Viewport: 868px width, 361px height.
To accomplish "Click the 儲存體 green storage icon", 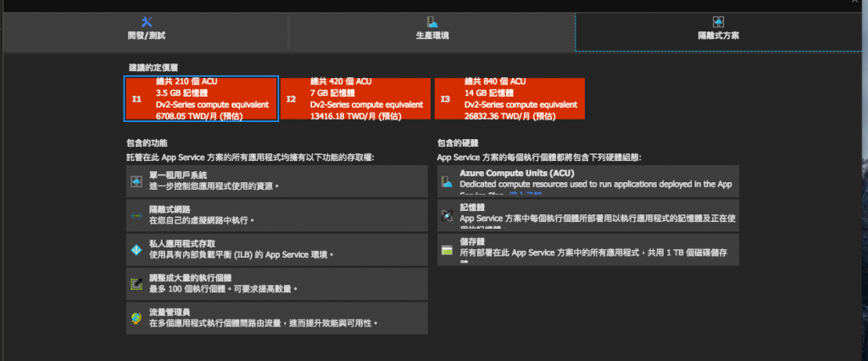I will (447, 250).
